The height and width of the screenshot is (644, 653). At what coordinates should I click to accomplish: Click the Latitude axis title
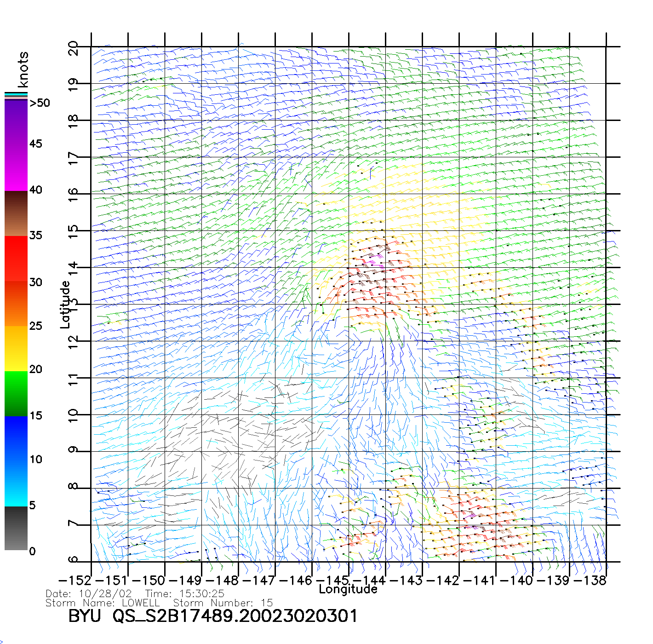[x=65, y=305]
